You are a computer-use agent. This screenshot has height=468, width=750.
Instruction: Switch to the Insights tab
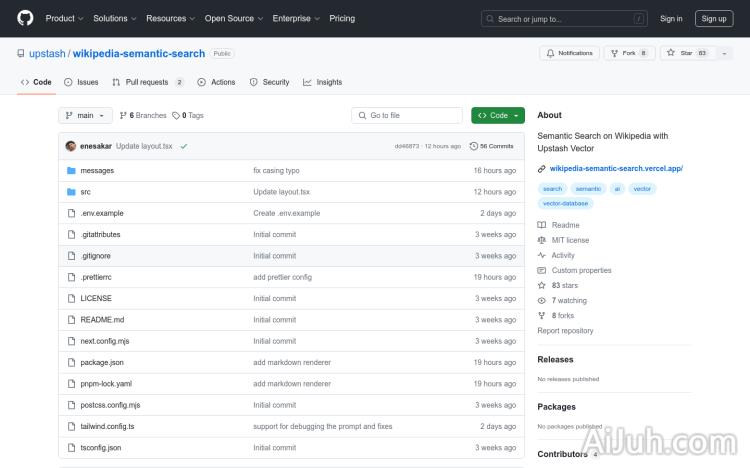pyautogui.click(x=322, y=82)
